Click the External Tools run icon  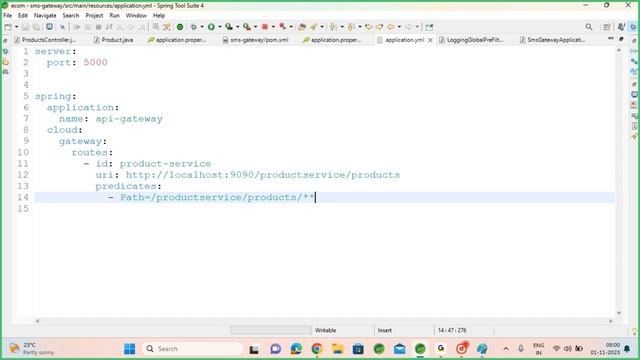tap(247, 27)
